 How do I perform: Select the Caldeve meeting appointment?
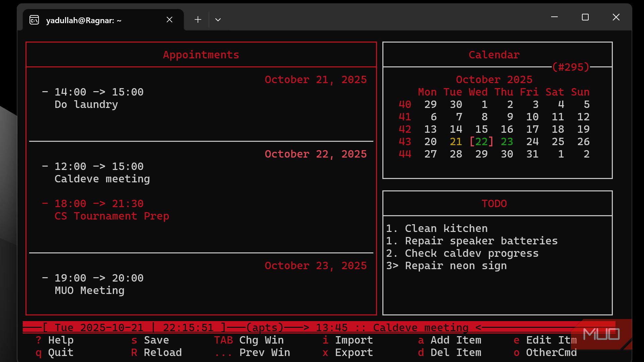coord(102,179)
